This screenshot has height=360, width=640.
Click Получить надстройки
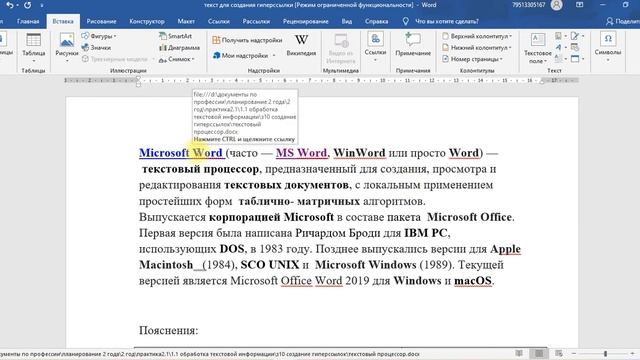(x=247, y=40)
